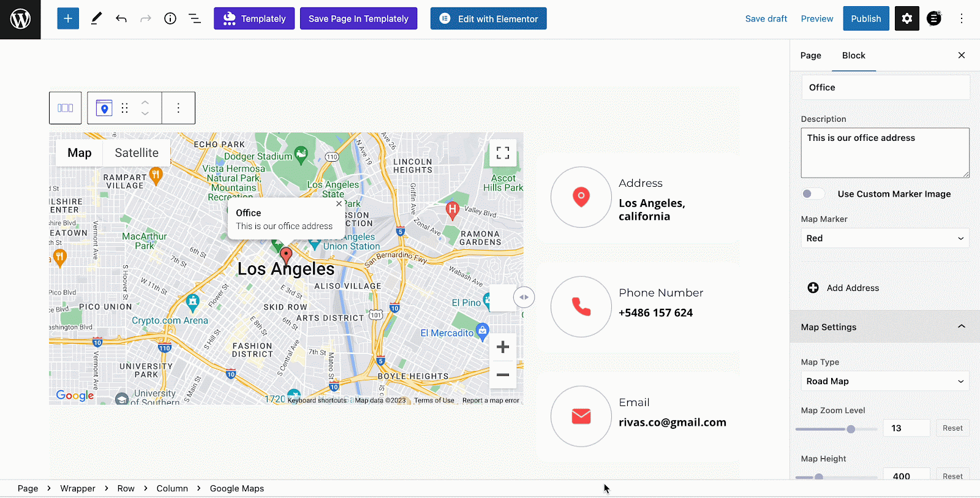The image size is (980, 498).
Task: Open the Map Type Road Map dropdown
Action: [x=885, y=381]
